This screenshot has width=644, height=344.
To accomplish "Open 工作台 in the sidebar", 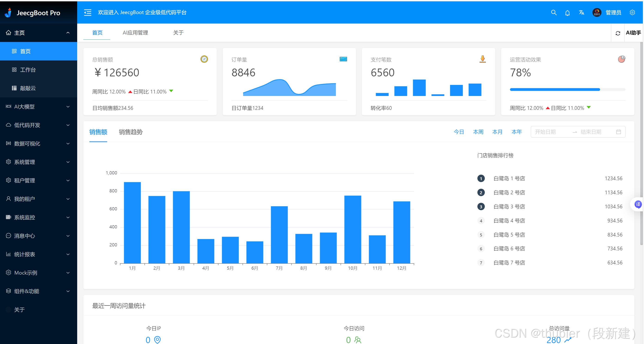I will click(x=28, y=70).
